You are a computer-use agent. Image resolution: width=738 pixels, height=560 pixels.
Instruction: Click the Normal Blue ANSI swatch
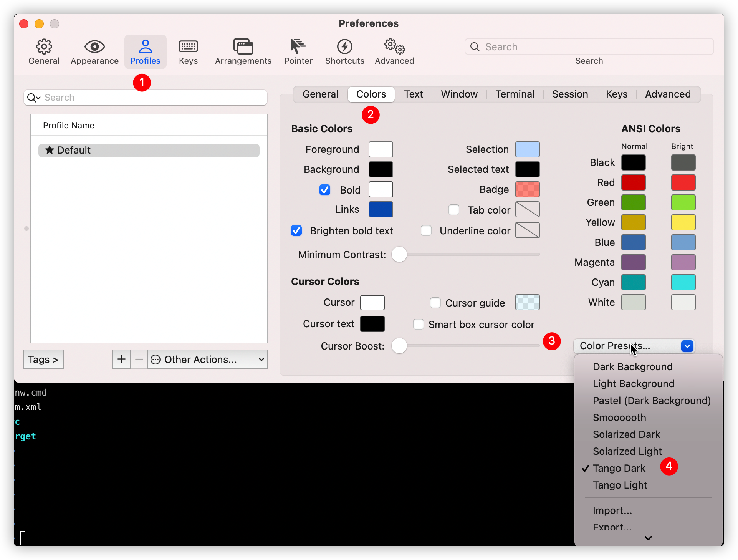[633, 242]
